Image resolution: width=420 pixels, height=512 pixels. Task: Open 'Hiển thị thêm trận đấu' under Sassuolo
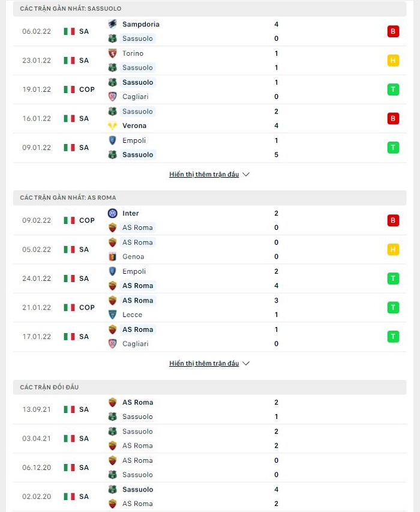204,174
